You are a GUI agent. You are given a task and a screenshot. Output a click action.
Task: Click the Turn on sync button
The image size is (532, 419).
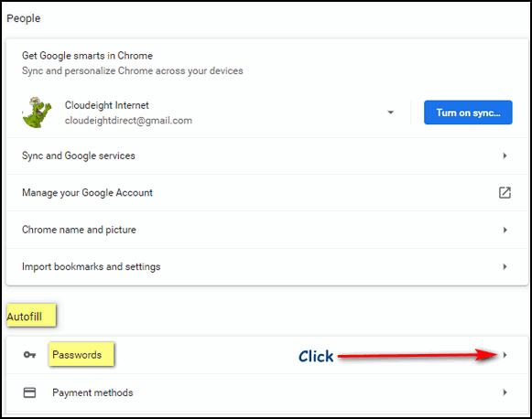point(468,113)
